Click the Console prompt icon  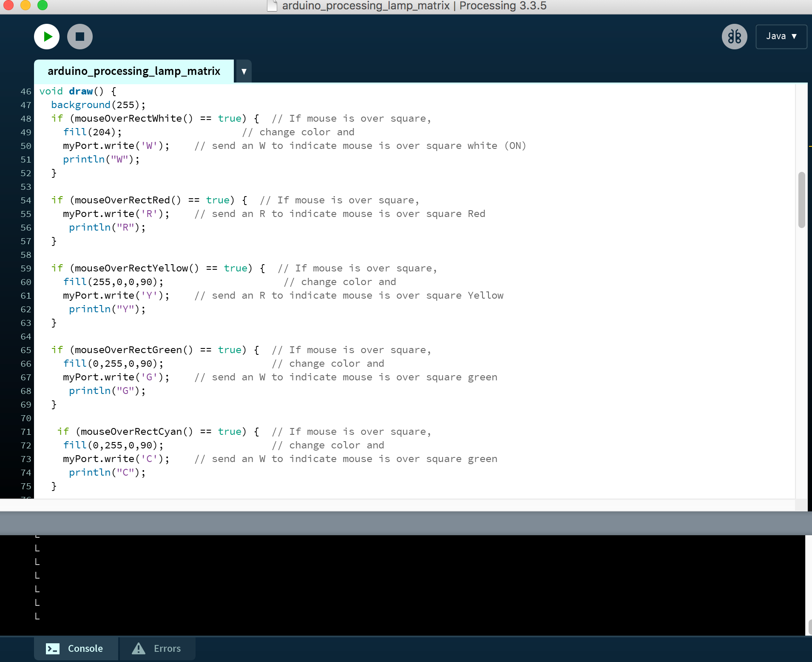click(53, 648)
